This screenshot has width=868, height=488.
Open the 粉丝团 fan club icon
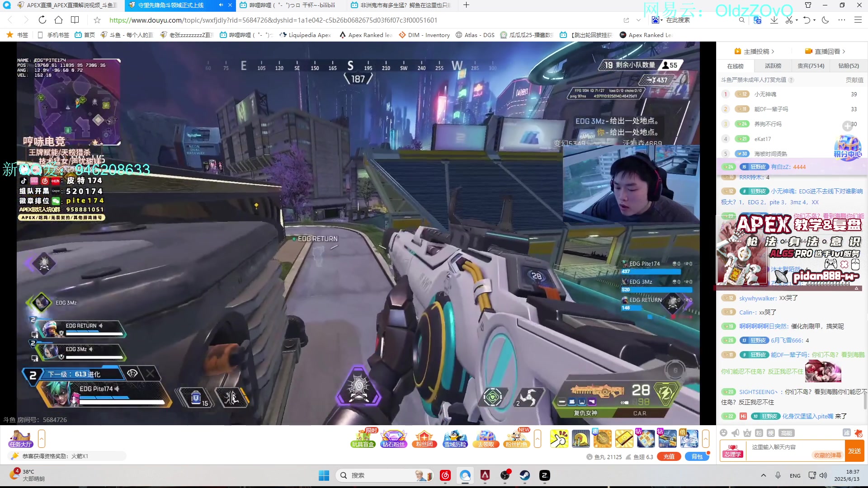(x=424, y=438)
